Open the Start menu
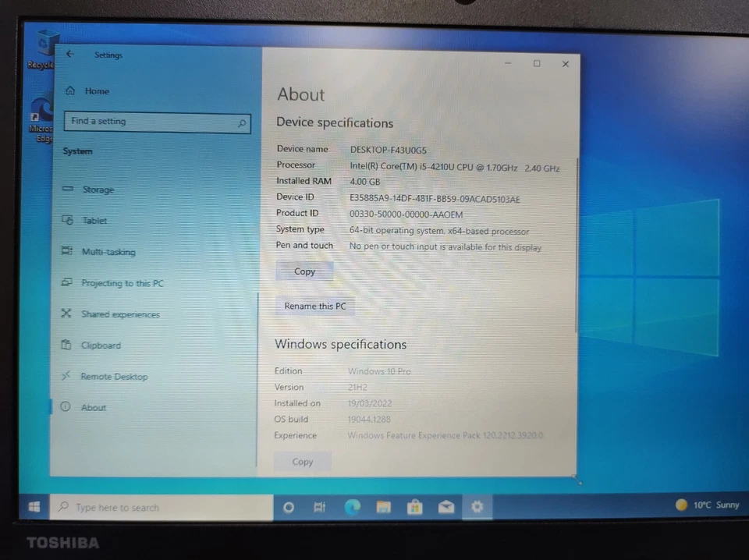The width and height of the screenshot is (749, 560). tap(34, 507)
